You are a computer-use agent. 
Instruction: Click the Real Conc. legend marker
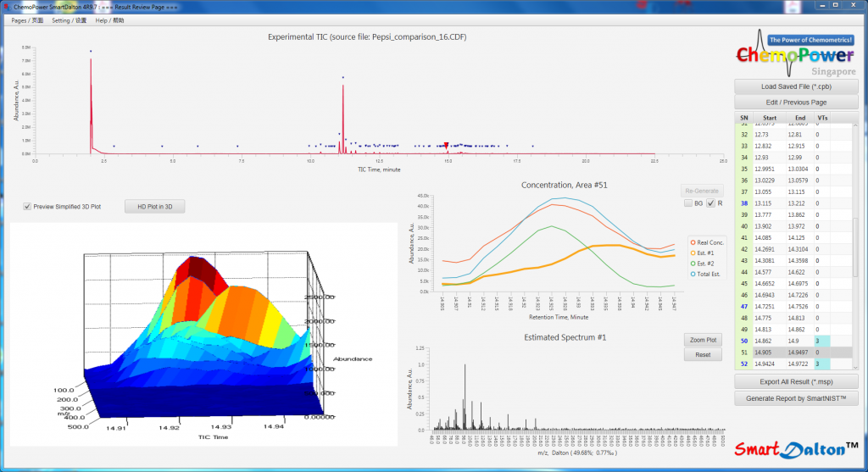click(691, 244)
